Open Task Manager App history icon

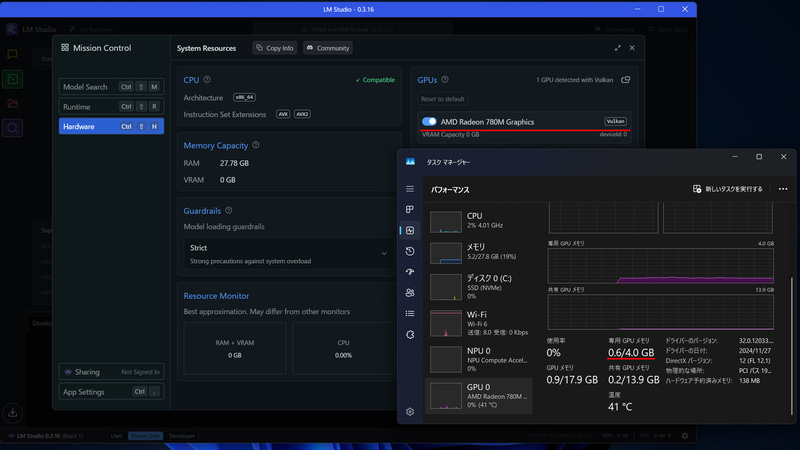(410, 251)
